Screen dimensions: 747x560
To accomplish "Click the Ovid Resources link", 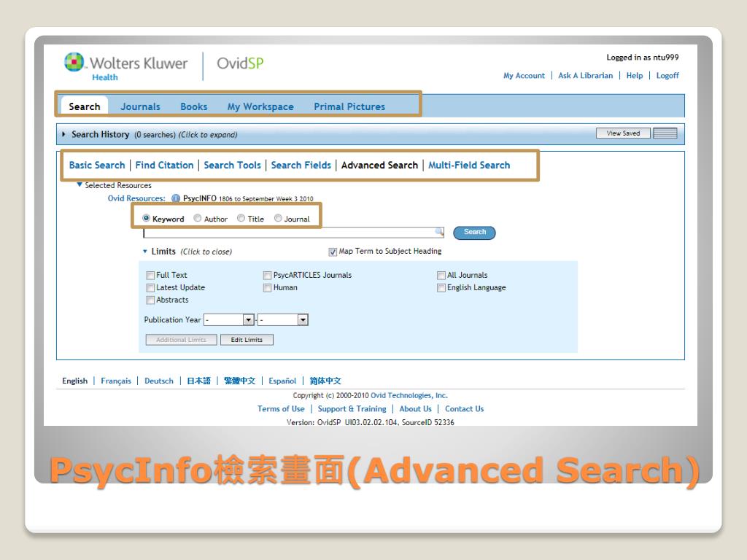I will [136, 198].
